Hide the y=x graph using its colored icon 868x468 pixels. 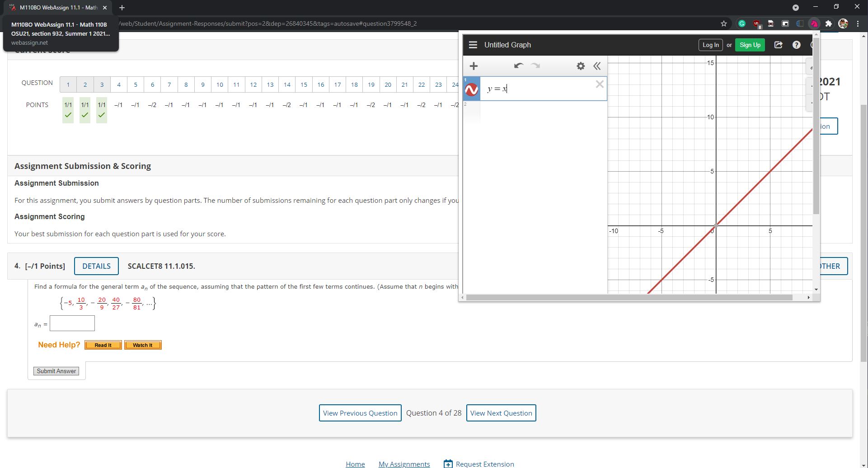click(x=471, y=89)
